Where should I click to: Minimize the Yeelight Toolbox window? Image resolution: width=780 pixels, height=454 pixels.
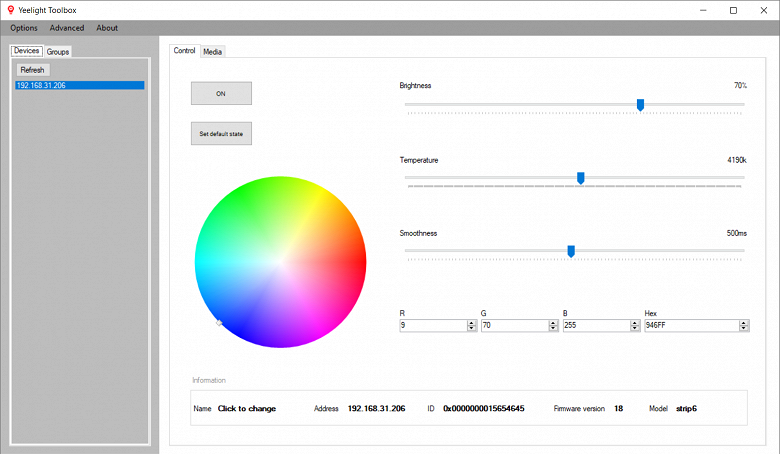pos(703,10)
